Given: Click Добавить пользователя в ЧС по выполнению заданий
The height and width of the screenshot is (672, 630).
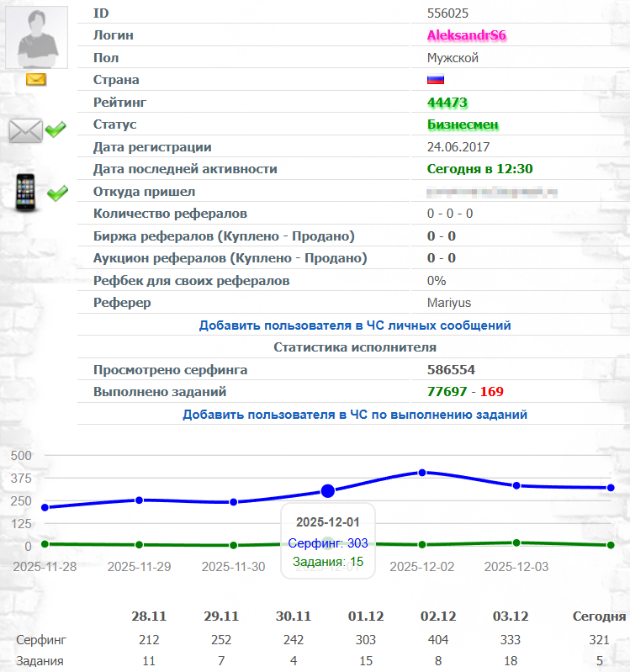Looking at the screenshot, I should tap(355, 415).
